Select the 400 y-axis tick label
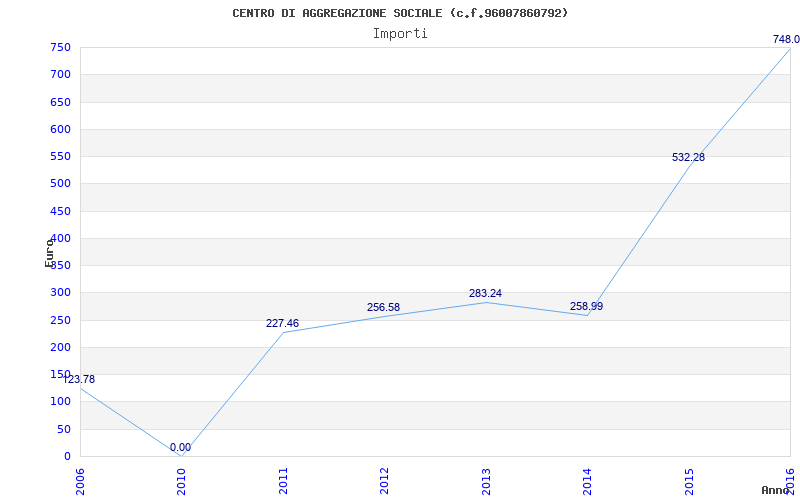Viewport: 800px width, 500px height. pyautogui.click(x=60, y=238)
